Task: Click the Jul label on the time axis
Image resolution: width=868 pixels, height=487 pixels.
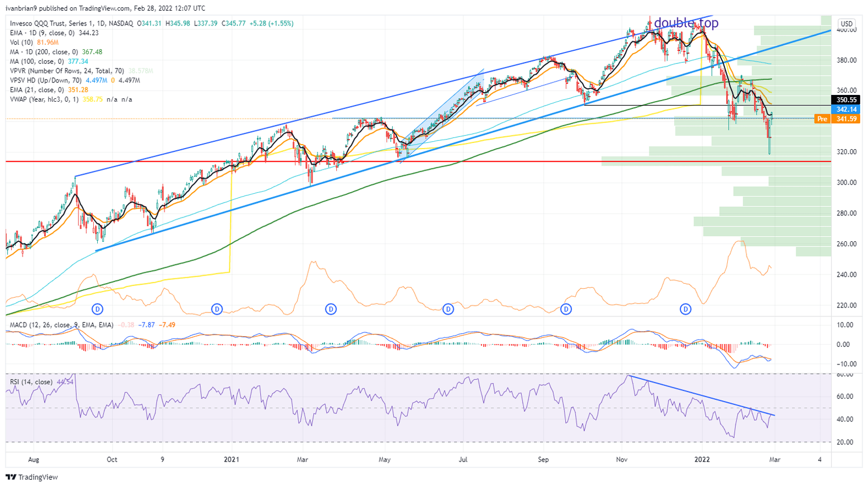Action: [464, 460]
